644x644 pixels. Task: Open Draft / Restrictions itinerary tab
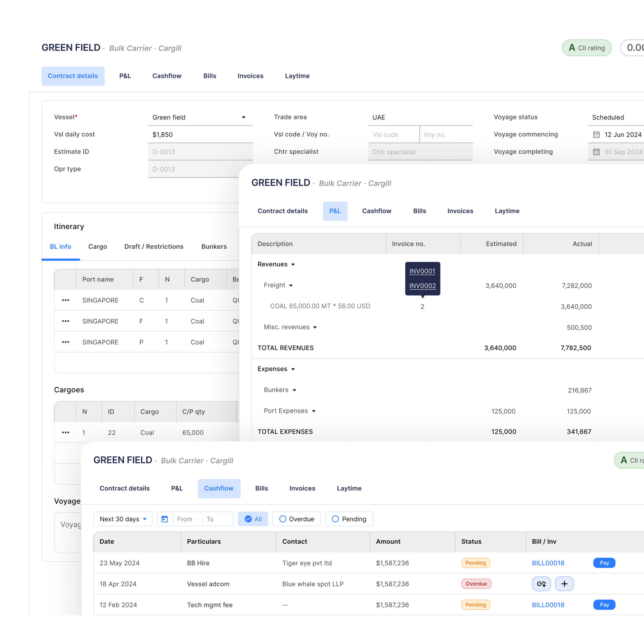click(154, 247)
